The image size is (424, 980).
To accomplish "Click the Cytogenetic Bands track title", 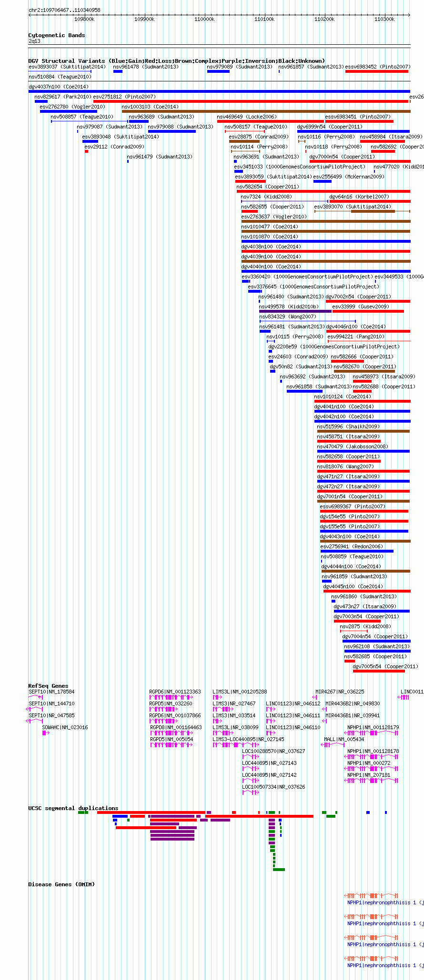I will pos(56,35).
